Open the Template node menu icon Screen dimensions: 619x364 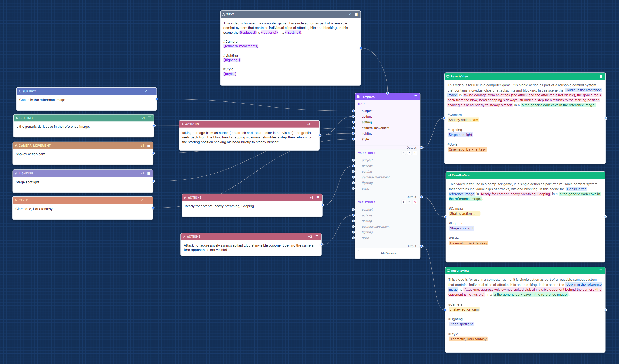(415, 97)
